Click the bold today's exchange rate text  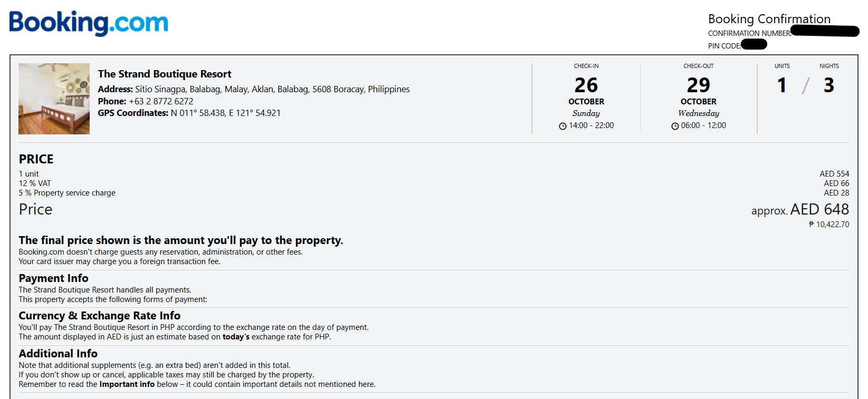236,337
